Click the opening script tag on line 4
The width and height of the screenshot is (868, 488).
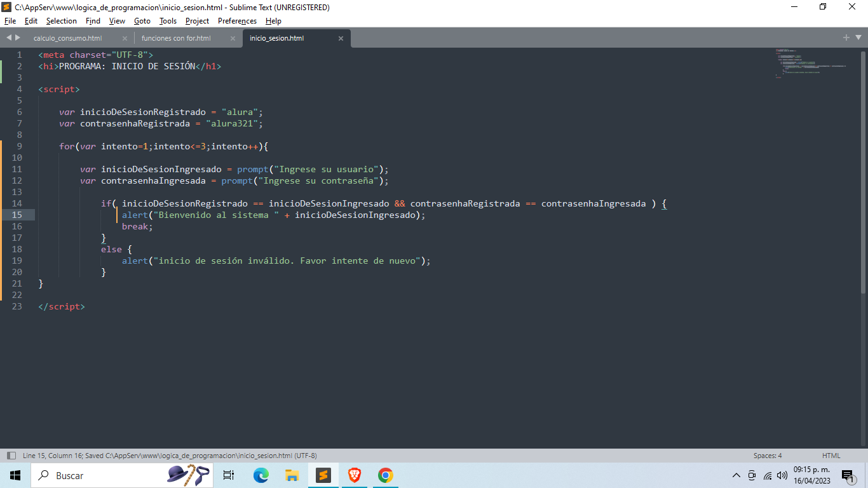pyautogui.click(x=59, y=89)
